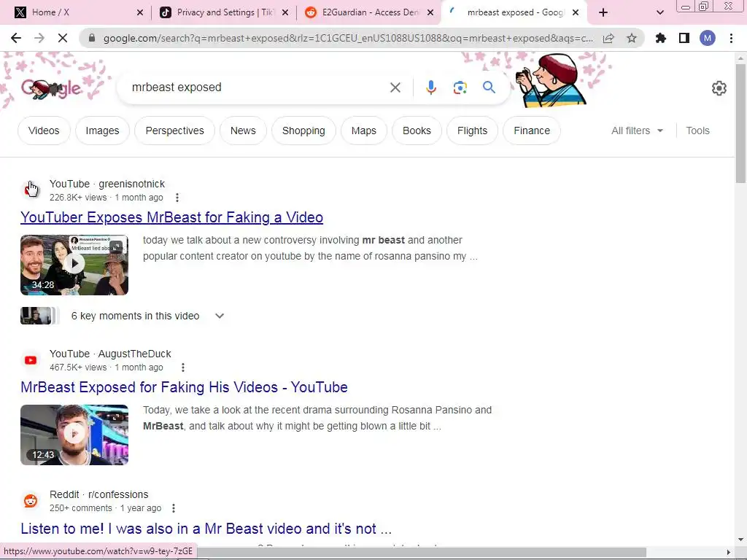Filter results by Flights
The height and width of the screenshot is (560, 747).
472,131
